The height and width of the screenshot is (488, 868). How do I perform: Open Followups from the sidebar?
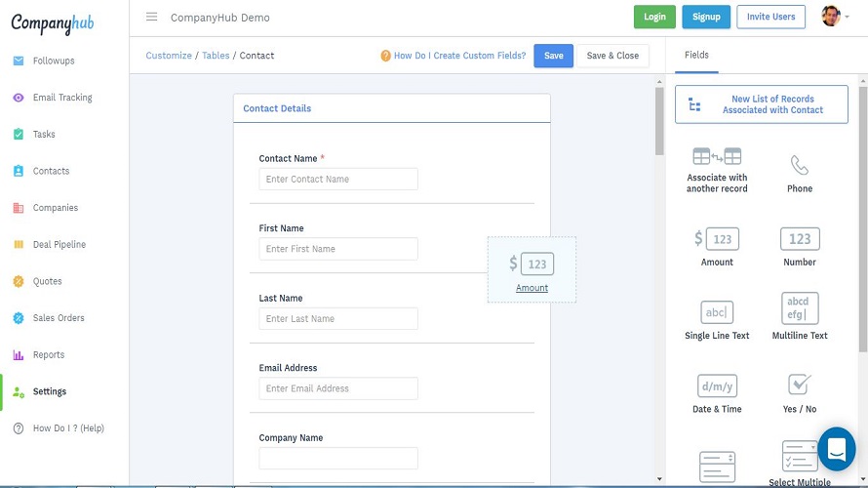click(53, 61)
